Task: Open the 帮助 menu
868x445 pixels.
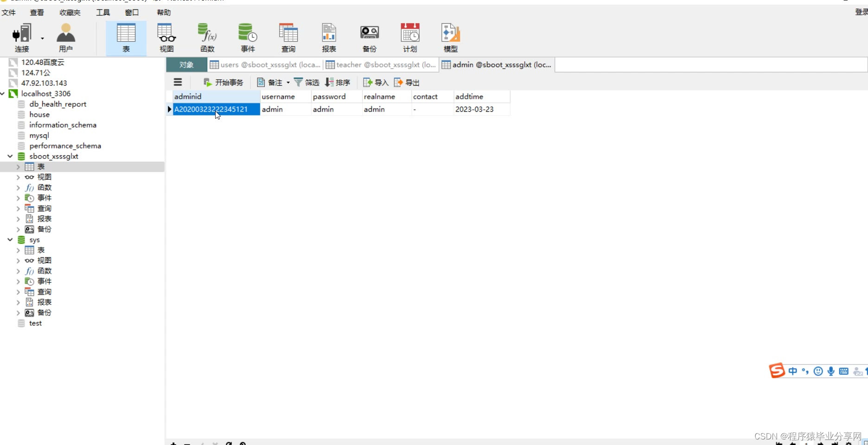Action: [164, 13]
